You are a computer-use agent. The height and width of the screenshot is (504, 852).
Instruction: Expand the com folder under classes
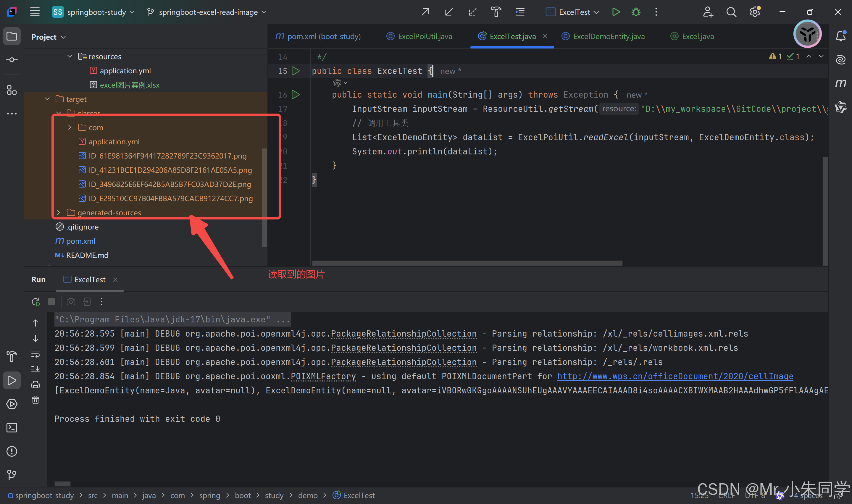70,127
